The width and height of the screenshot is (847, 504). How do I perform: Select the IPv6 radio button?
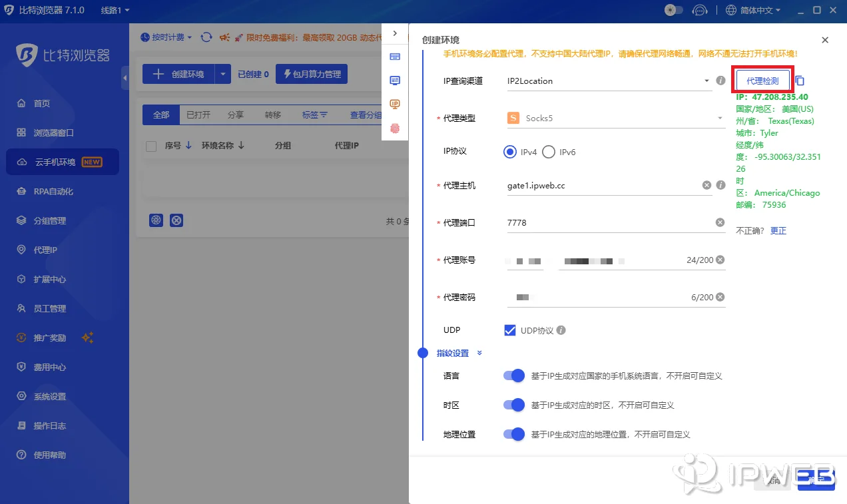(x=549, y=152)
